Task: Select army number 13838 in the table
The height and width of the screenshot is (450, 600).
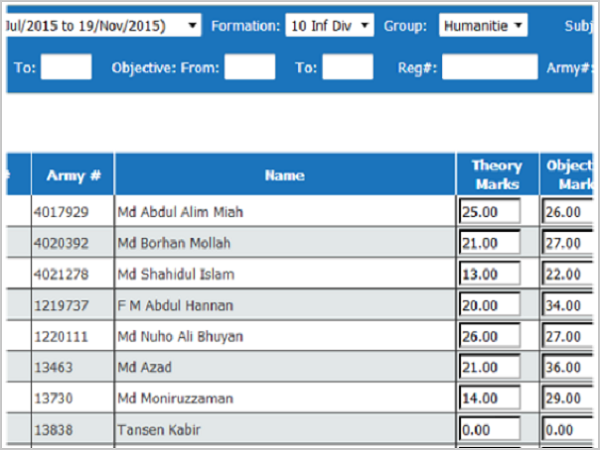Action: pyautogui.click(x=54, y=429)
